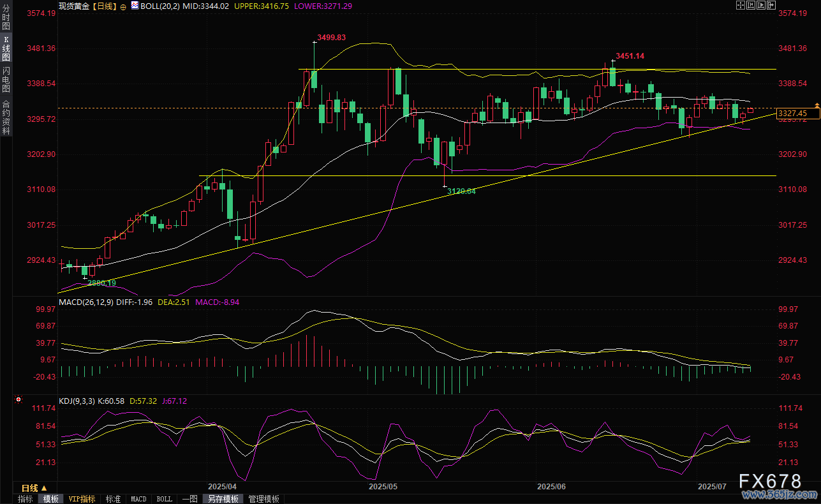The width and height of the screenshot is (821, 504).
Task: Click the 111.74 label on right KDJ axis
Action: tap(791, 408)
